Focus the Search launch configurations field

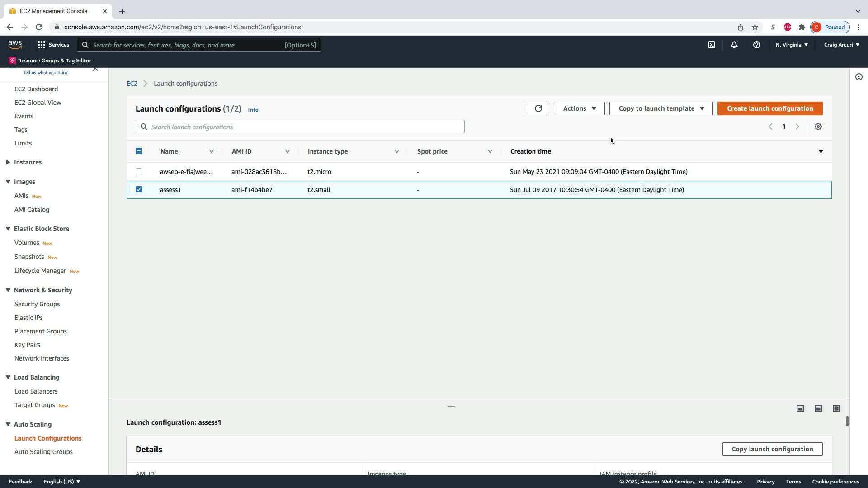tap(300, 127)
